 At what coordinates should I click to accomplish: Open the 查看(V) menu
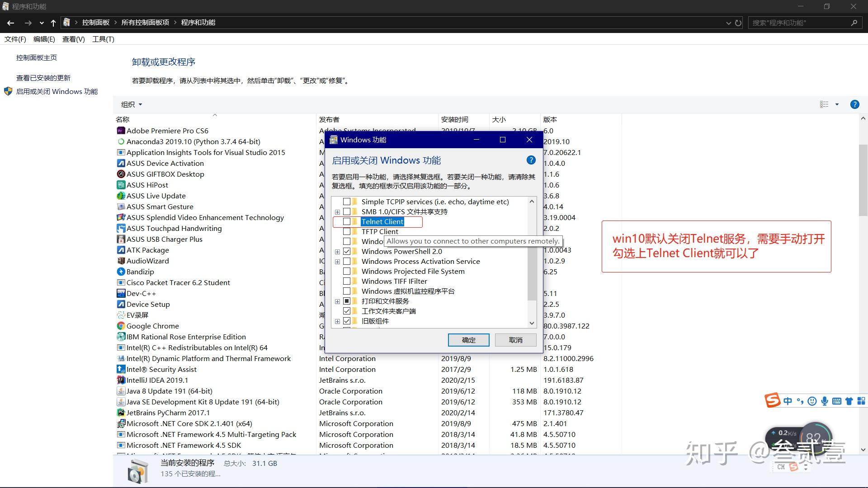pos(73,39)
